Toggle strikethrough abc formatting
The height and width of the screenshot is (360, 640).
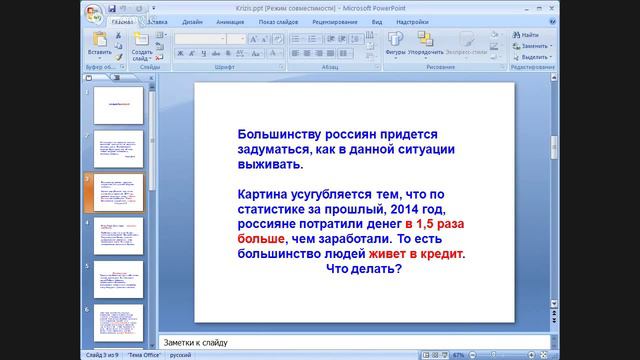tap(216, 53)
